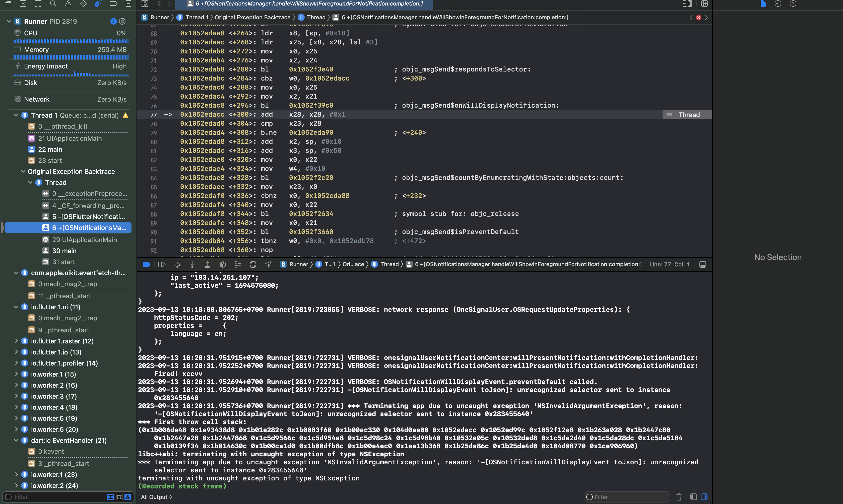
Task: Clear the console with the trash button
Action: [x=678, y=497]
